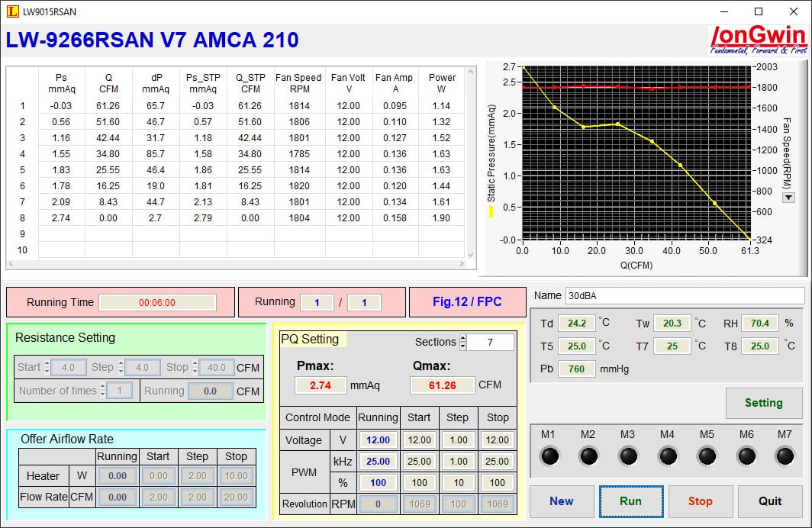
Task: Click the RH humidity value 70.4
Action: pyautogui.click(x=759, y=324)
